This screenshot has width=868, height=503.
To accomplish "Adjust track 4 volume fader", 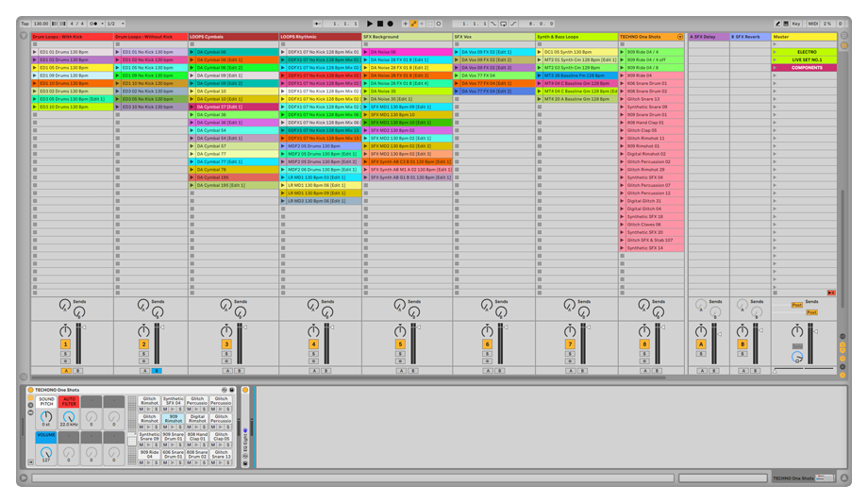I will 332,327.
